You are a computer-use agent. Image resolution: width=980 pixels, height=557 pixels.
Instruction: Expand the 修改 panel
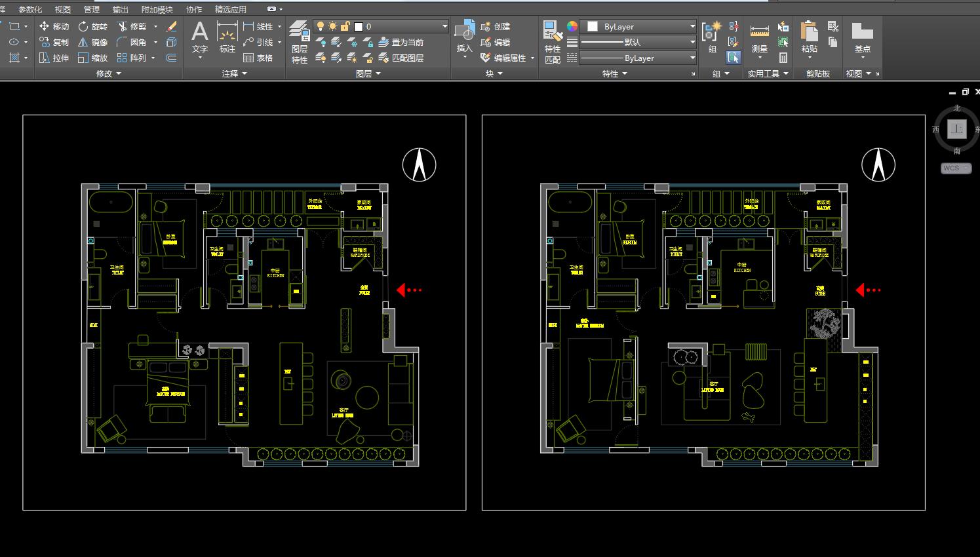[x=109, y=73]
